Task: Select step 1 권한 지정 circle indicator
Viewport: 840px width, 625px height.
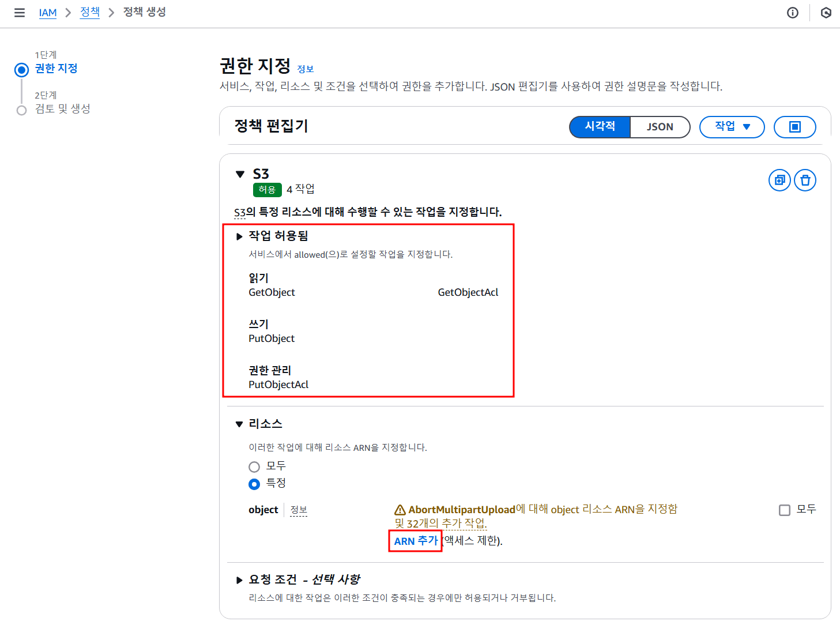Action: 21,70
